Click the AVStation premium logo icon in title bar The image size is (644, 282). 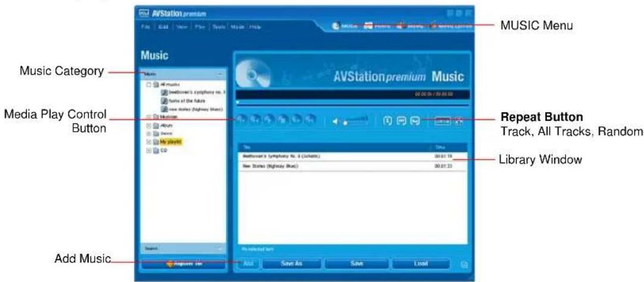(144, 13)
